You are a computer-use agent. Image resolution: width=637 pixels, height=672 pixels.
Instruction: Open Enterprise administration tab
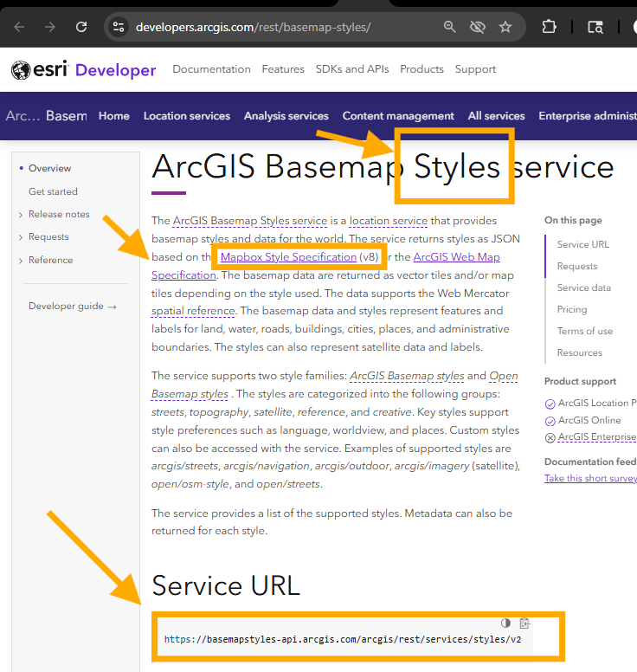click(x=588, y=116)
